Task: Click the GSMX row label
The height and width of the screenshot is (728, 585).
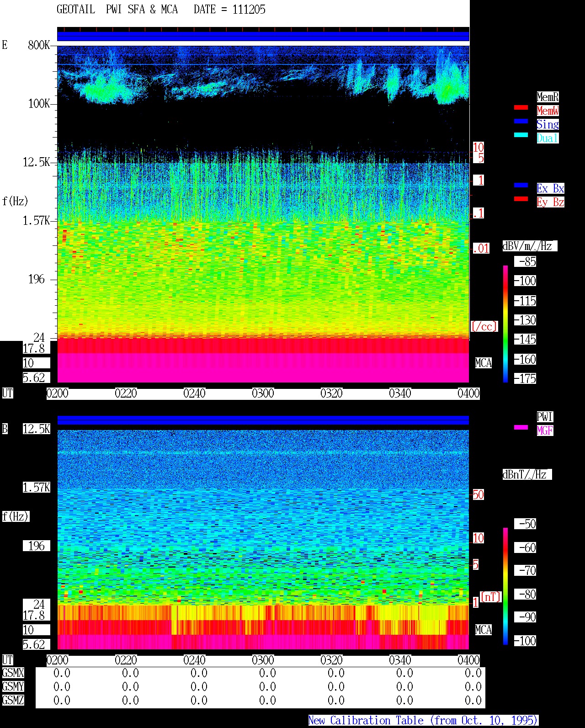Action: [x=13, y=673]
